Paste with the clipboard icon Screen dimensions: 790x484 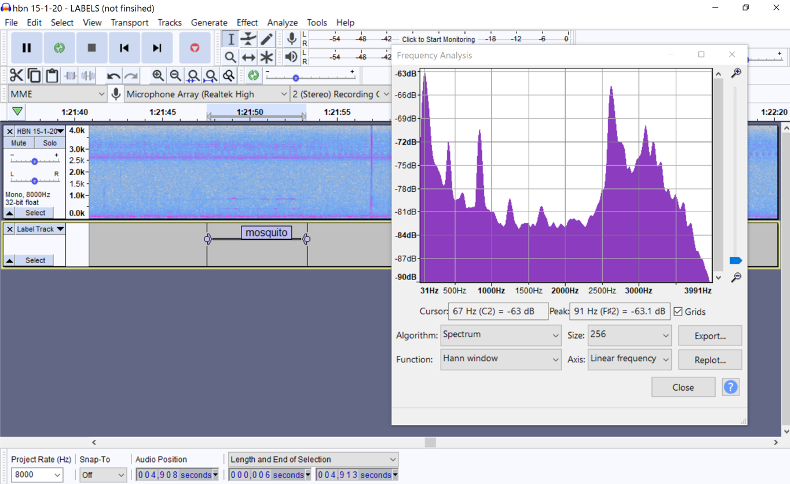(52, 76)
